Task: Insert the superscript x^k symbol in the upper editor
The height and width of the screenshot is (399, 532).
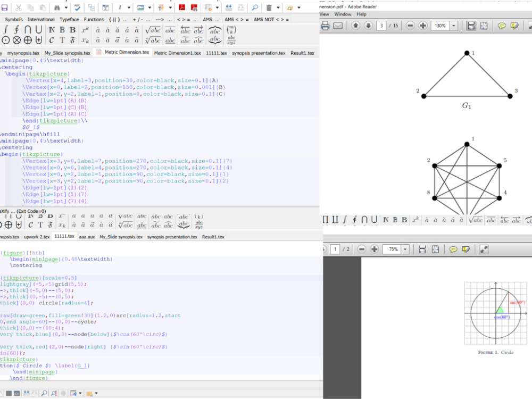Action: 85,30
